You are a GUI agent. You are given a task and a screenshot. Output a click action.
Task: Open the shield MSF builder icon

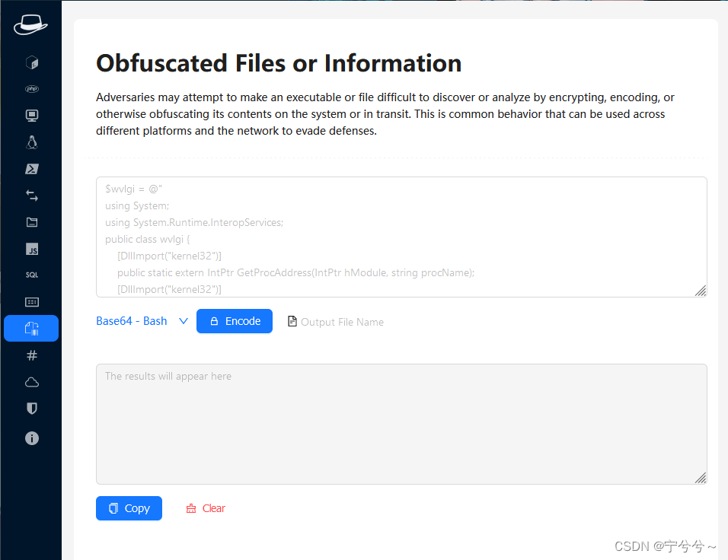(x=31, y=409)
